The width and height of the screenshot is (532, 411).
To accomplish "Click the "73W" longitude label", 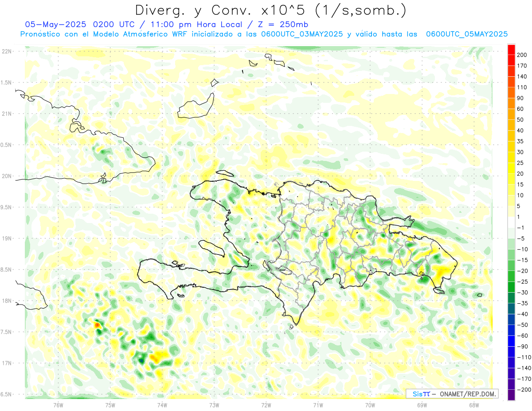I will (214, 405).
